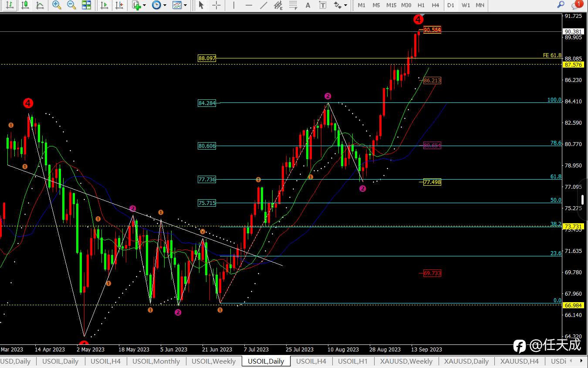Select the cursor arrow tool
Image resolution: width=588 pixels, height=368 pixels.
(x=201, y=5)
